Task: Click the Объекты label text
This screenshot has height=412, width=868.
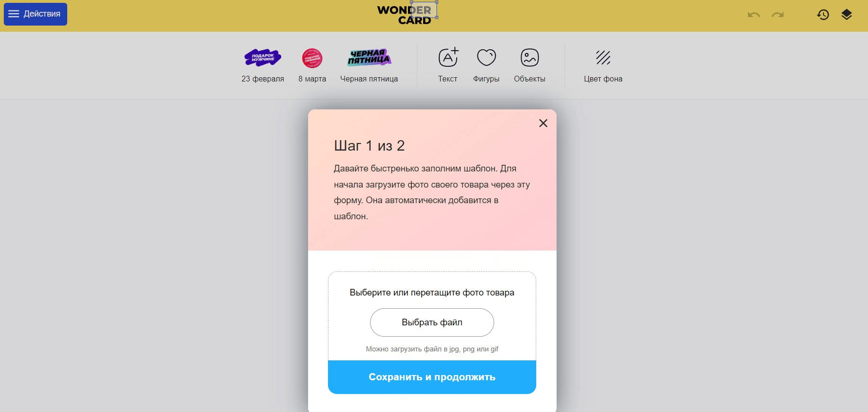Action: pos(530,79)
